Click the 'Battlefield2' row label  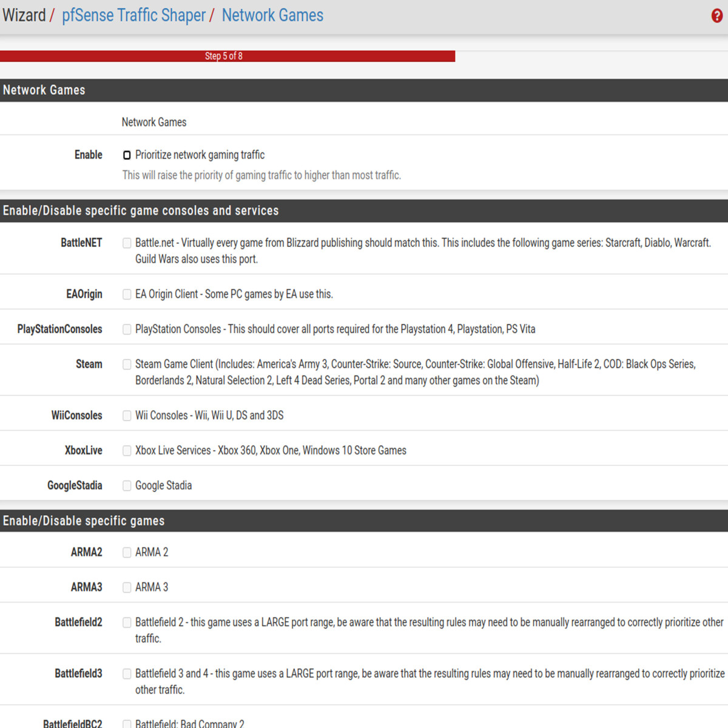(x=78, y=622)
